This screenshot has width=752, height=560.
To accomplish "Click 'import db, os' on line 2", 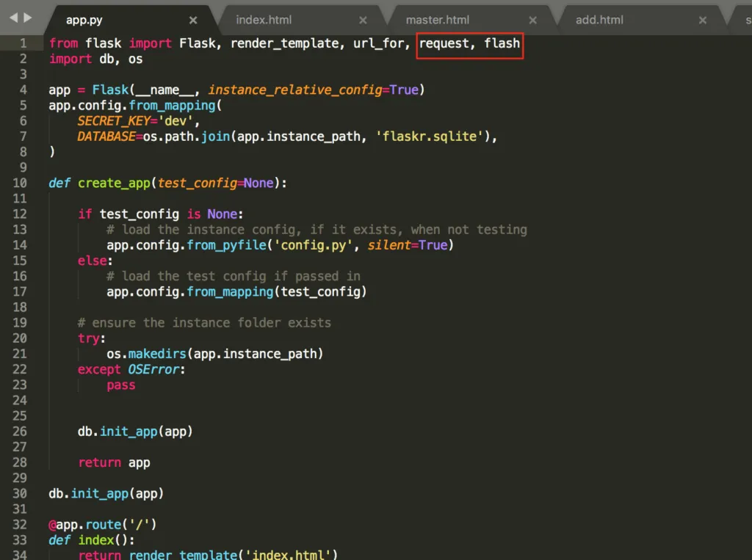I will tap(95, 59).
